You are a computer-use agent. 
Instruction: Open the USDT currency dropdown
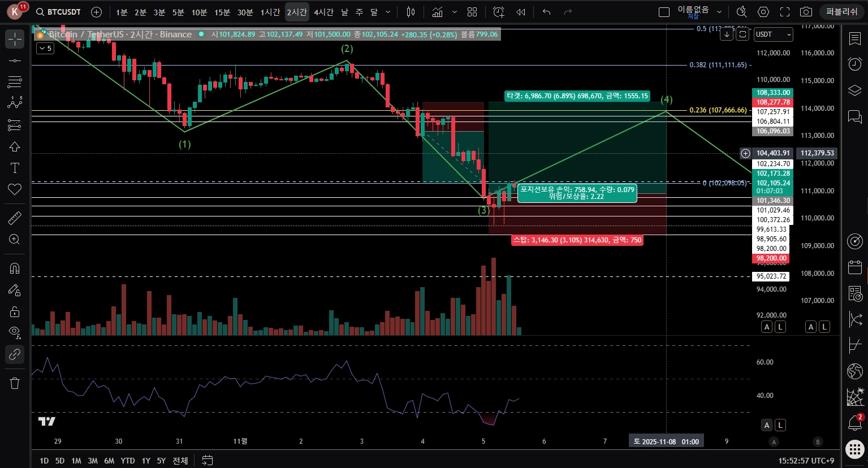773,34
